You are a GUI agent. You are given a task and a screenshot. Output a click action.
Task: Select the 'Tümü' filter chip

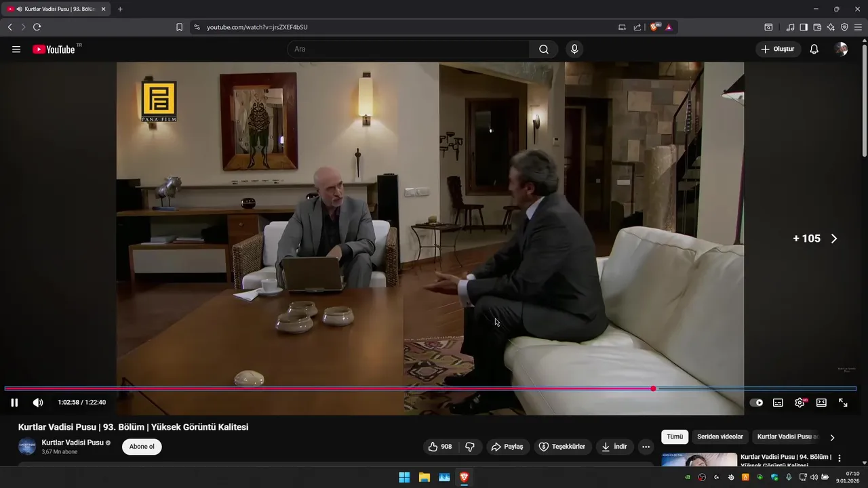(675, 437)
